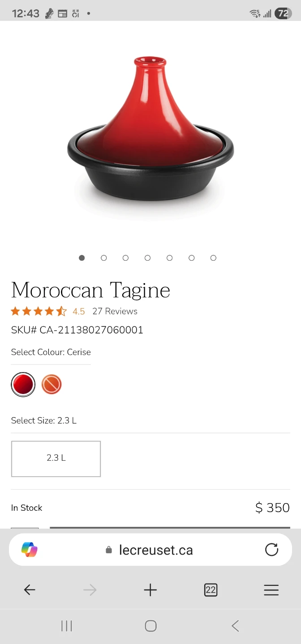Open the 27 Reviews link
Viewport: 301px width, 644px height.
coord(115,311)
